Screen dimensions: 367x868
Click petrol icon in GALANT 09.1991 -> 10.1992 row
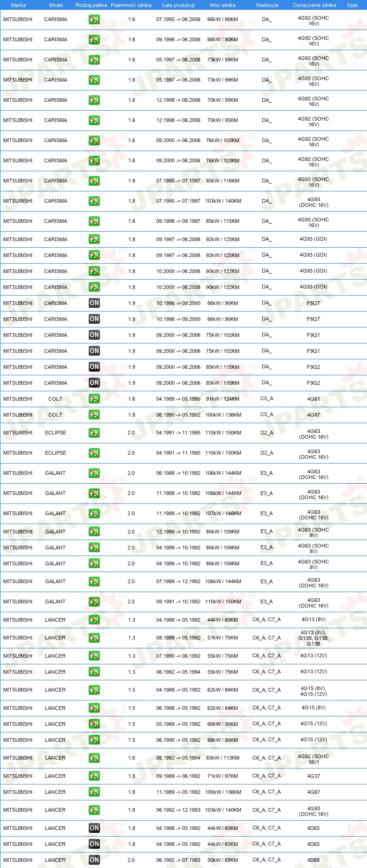(x=94, y=602)
